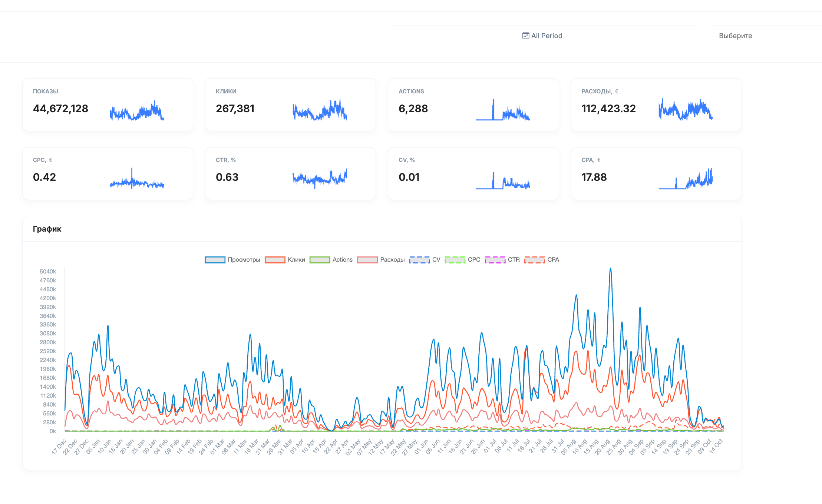Click the 267,381 clicks value
822x504 pixels.
[x=235, y=109]
